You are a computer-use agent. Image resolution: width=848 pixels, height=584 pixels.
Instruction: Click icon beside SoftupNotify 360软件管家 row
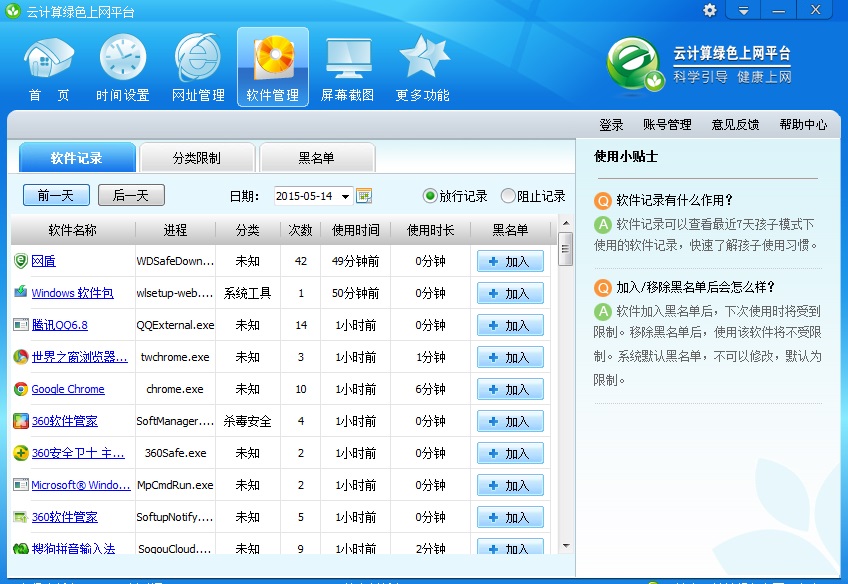pyautogui.click(x=21, y=517)
